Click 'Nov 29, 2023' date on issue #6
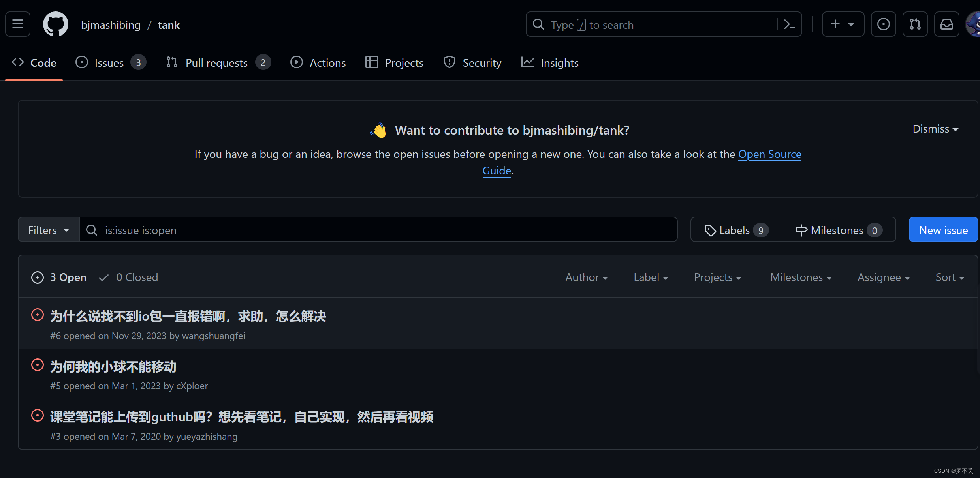The height and width of the screenshot is (478, 980). 139,336
